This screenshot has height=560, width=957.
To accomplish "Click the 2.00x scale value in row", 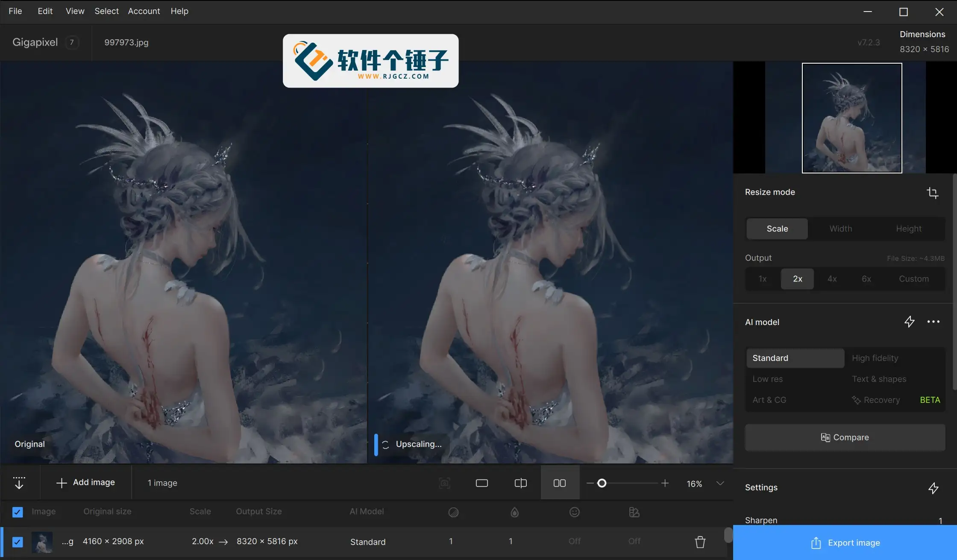I will coord(203,542).
